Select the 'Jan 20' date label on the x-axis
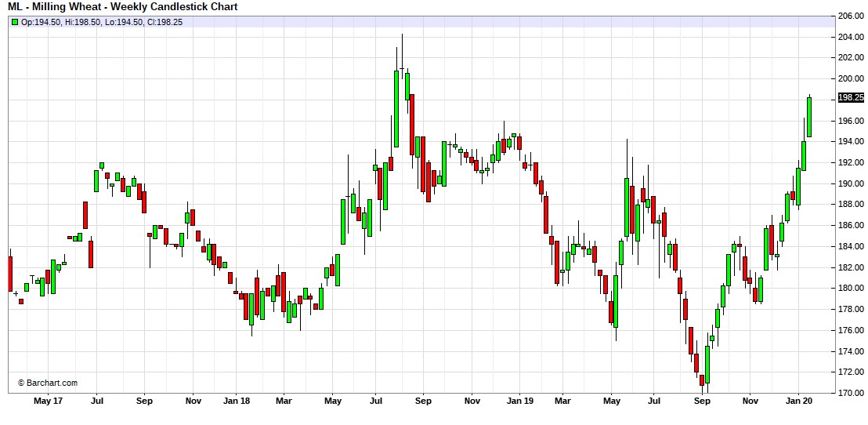Screen dimensions: 868x425 [799, 401]
